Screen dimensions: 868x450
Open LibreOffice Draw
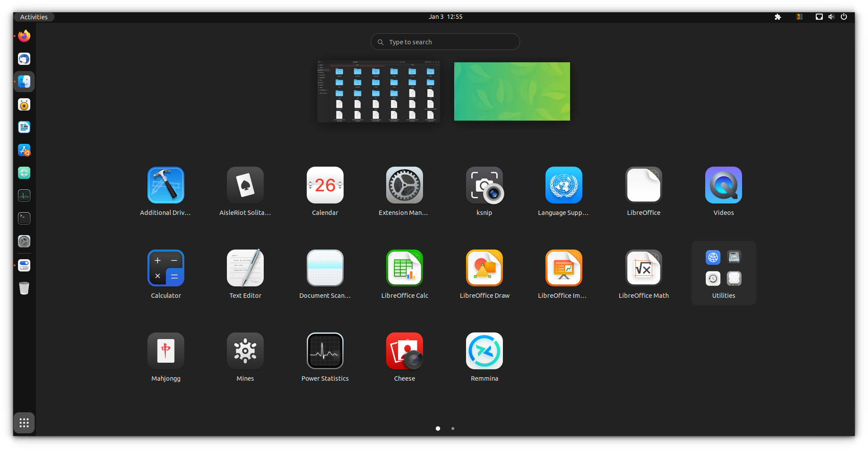(484, 268)
